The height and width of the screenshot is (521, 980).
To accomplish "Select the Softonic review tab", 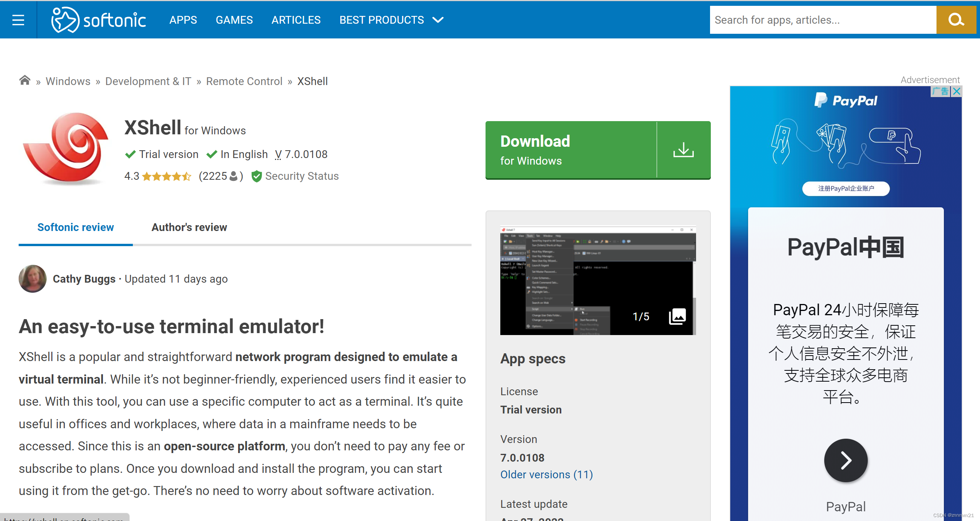I will [x=76, y=227].
